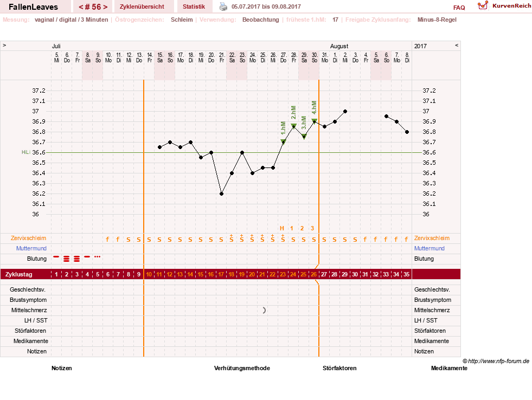The width and height of the screenshot is (532, 400).
Task: Select cycle day 26 in the Zyklustag row
Action: (314, 274)
